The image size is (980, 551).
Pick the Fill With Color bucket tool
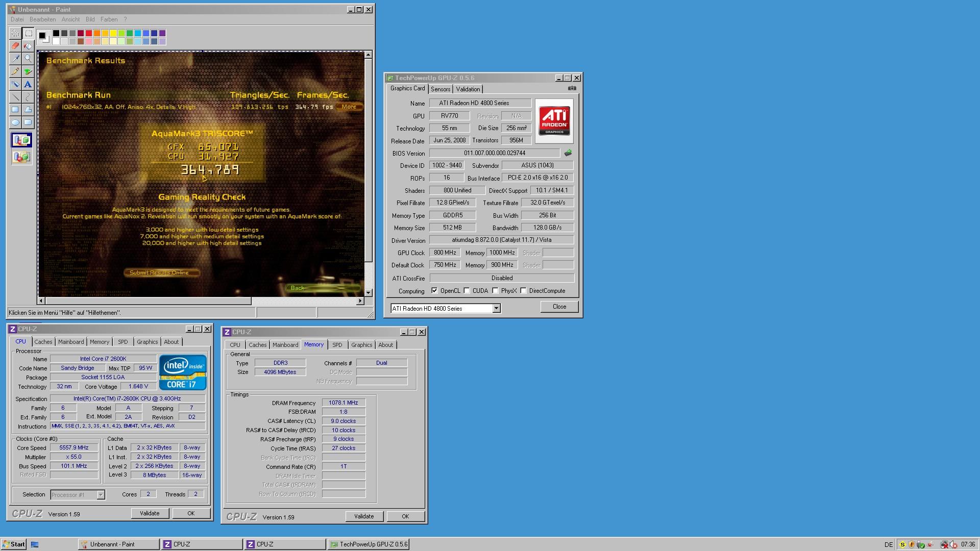(x=28, y=46)
